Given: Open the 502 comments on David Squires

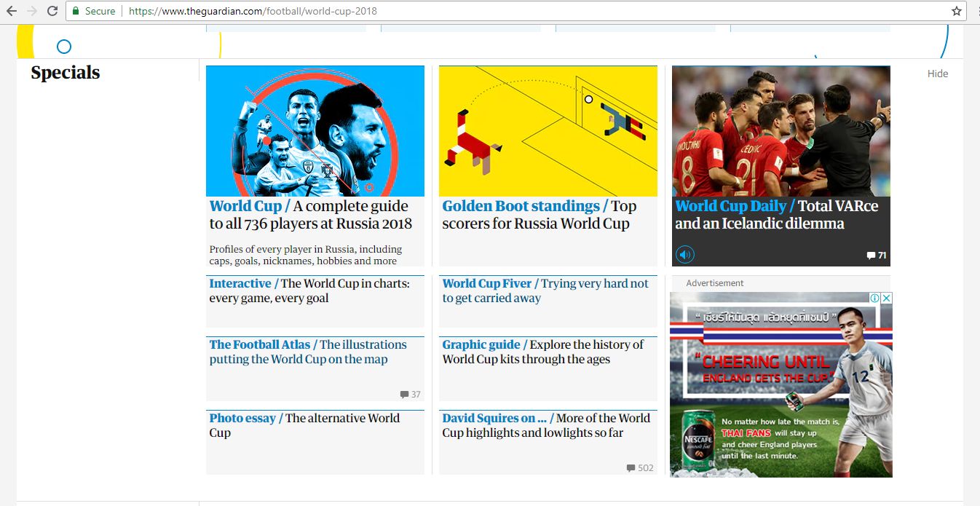Looking at the screenshot, I should 639,468.
